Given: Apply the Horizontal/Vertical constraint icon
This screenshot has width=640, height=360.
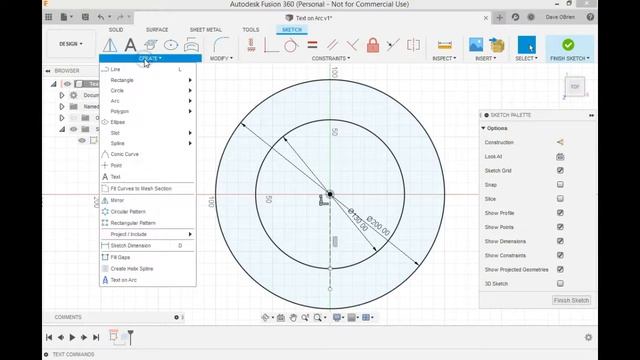Looking at the screenshot, I should [251, 45].
